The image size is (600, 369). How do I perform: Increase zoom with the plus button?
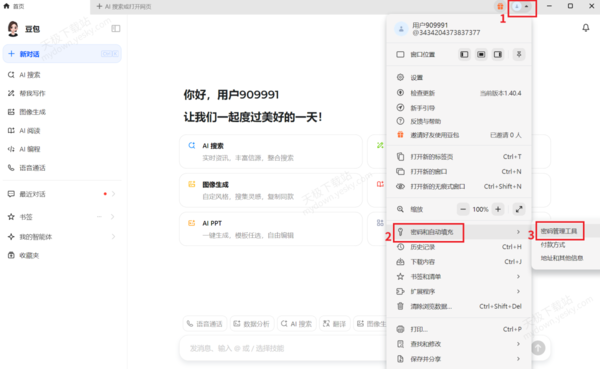coord(498,209)
